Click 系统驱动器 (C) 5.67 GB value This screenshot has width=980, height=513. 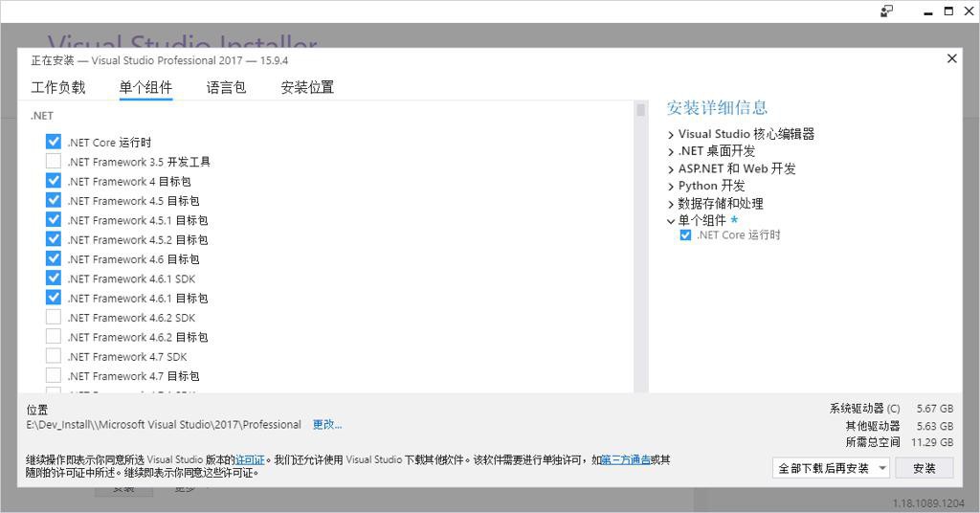click(x=935, y=409)
